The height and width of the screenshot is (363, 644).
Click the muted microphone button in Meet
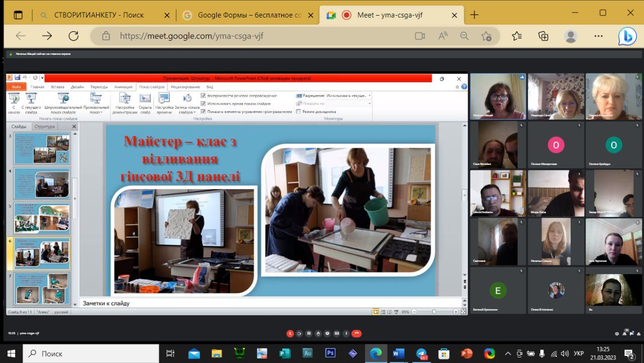click(290, 333)
